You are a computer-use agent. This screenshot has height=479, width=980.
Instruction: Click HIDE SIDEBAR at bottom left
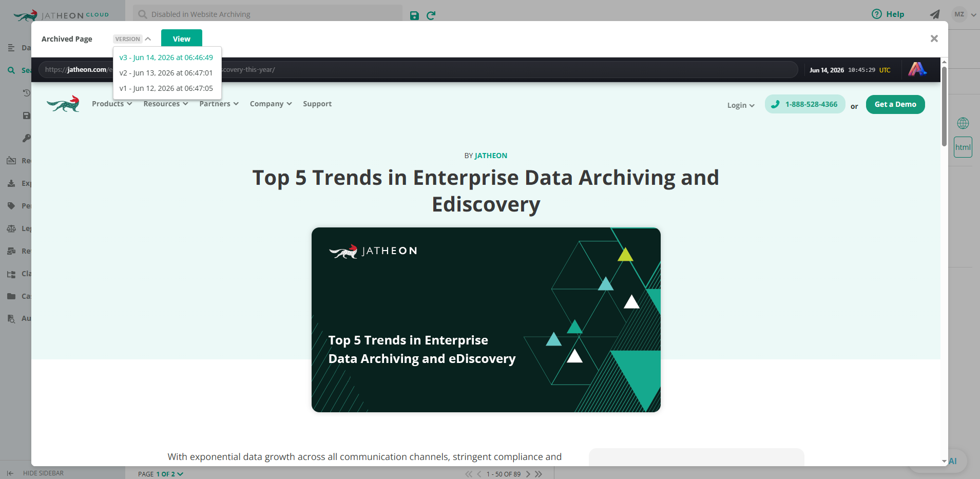coord(35,473)
